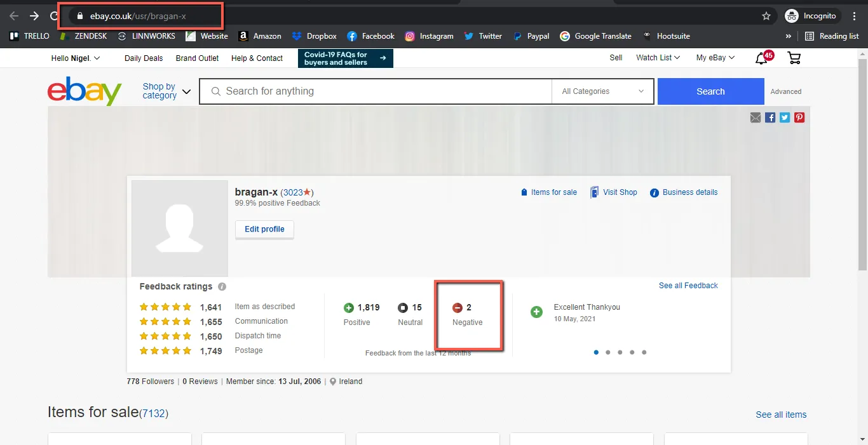
Task: Open the Website bookmark
Action: pos(207,36)
